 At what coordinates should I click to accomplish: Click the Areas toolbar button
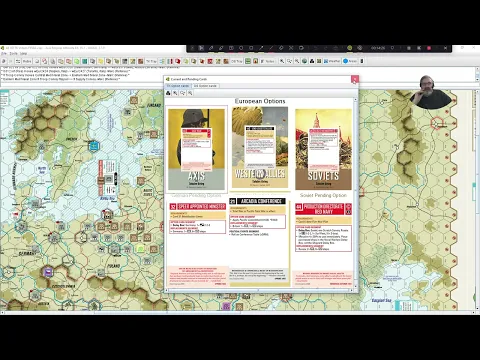[350, 61]
